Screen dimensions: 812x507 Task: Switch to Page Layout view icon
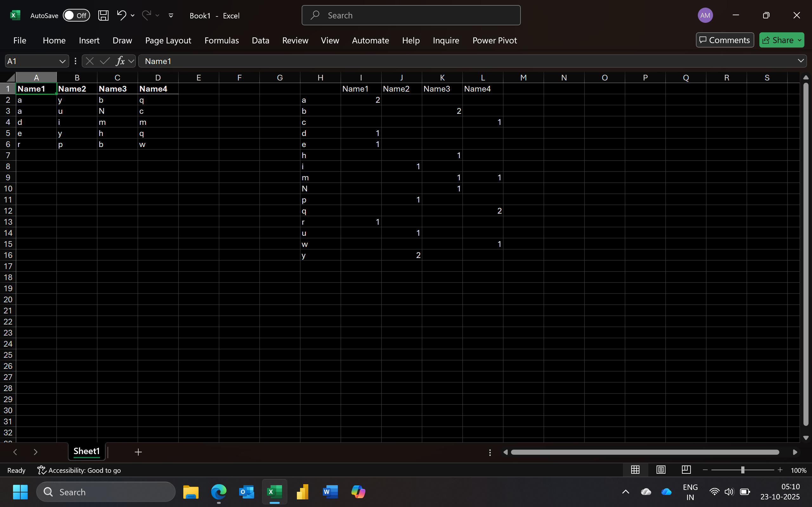pos(661,470)
